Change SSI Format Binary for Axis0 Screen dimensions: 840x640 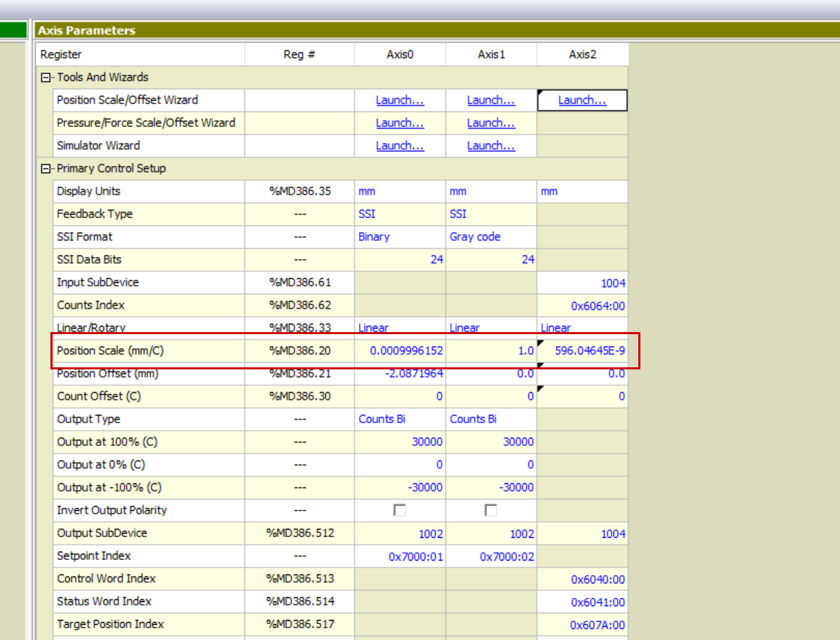point(400,237)
